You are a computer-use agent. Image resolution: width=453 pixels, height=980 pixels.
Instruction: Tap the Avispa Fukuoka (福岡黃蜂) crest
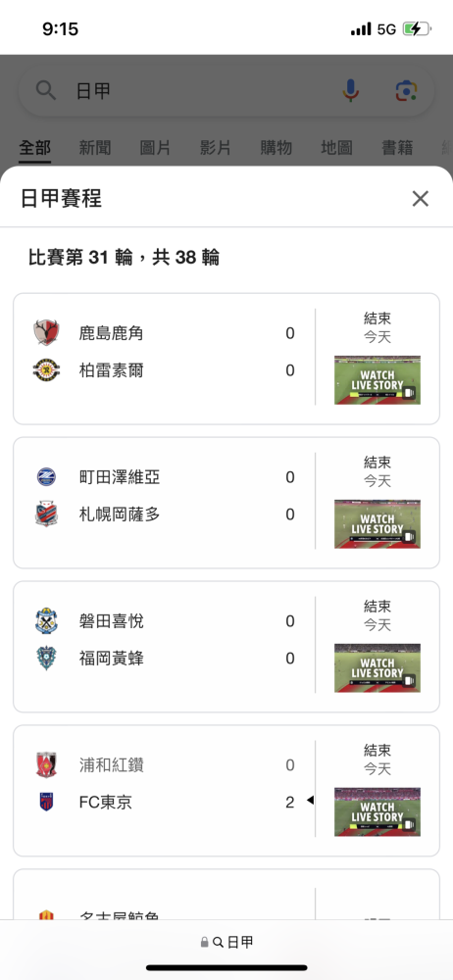click(46, 659)
